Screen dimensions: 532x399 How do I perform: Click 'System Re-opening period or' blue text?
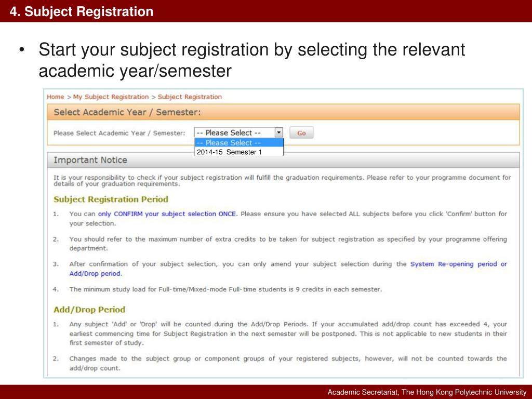pos(458,264)
